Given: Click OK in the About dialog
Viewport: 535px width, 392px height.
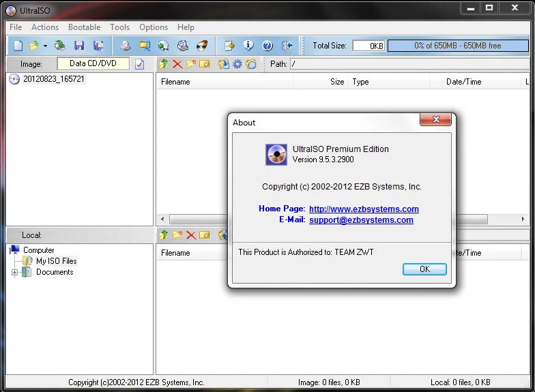Looking at the screenshot, I should (424, 269).
